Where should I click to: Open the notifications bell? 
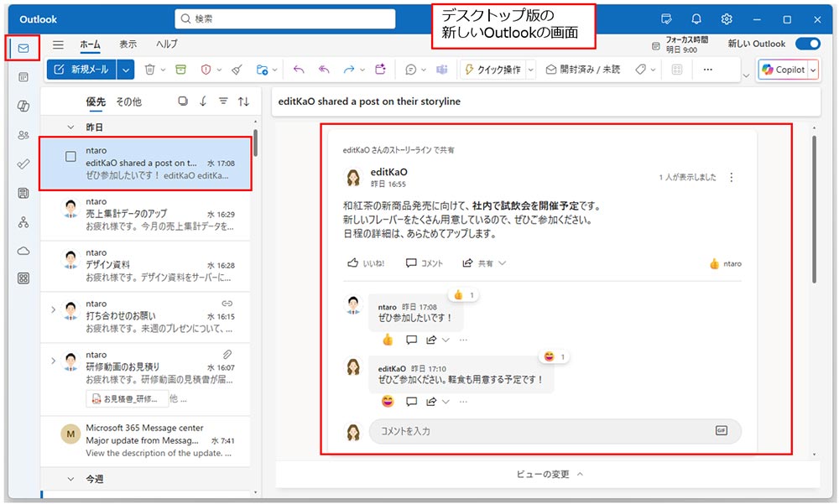pos(696,18)
